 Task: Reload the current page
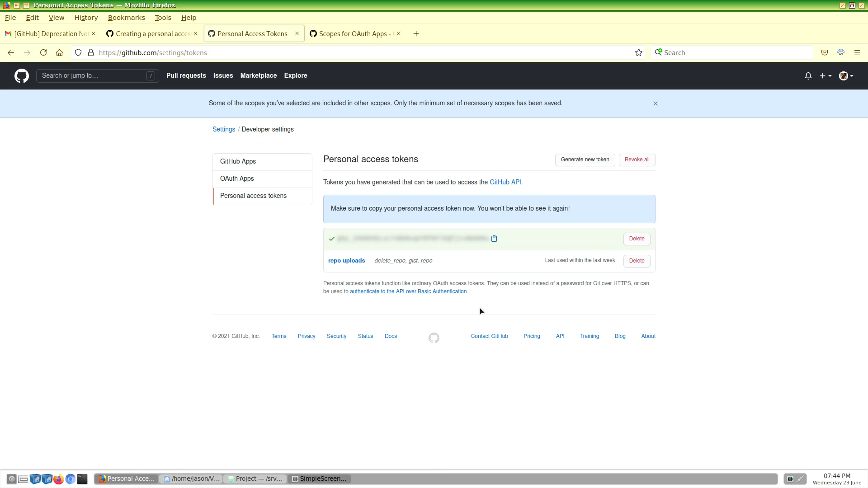pos(43,53)
